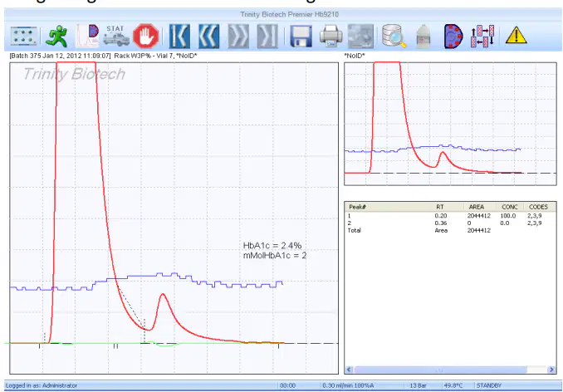
Task: Search the database magnifier icon
Action: point(394,37)
